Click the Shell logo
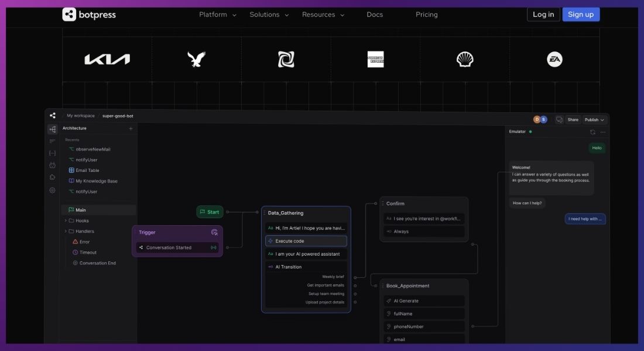The width and height of the screenshot is (644, 351). 465,59
